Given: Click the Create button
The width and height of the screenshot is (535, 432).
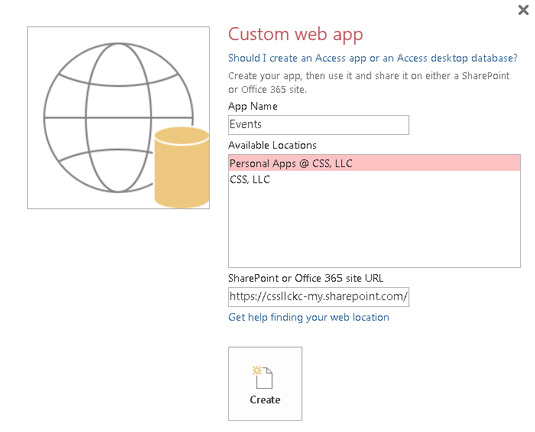Looking at the screenshot, I should [x=265, y=384].
